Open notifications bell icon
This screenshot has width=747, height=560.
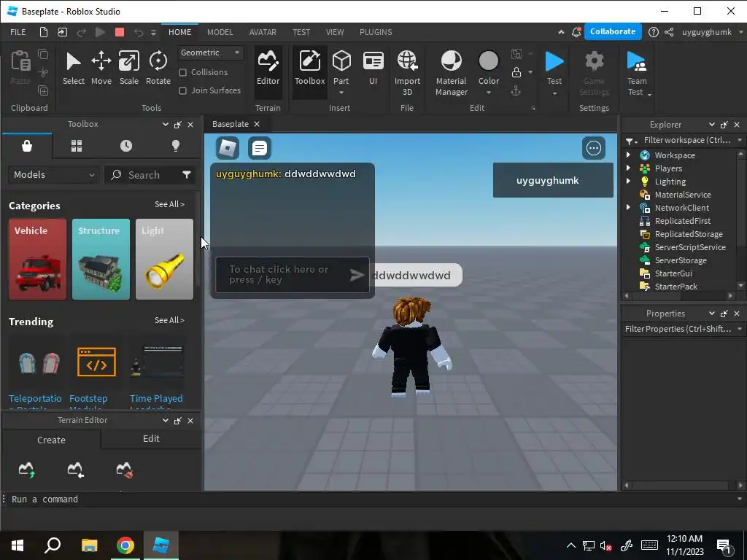click(576, 32)
